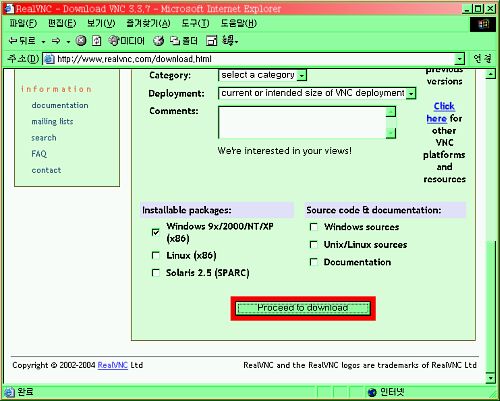Click 'We're interested in your views!' text
This screenshot has width=500, height=401.
pos(284,151)
